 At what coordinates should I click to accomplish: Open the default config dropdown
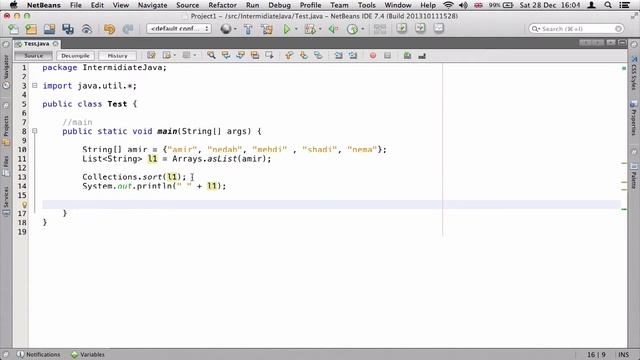[179, 29]
